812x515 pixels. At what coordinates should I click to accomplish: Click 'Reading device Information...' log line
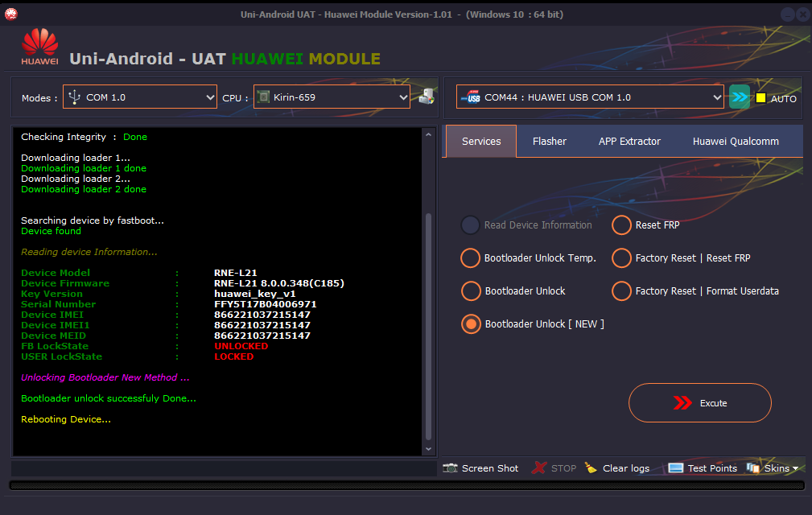(89, 252)
